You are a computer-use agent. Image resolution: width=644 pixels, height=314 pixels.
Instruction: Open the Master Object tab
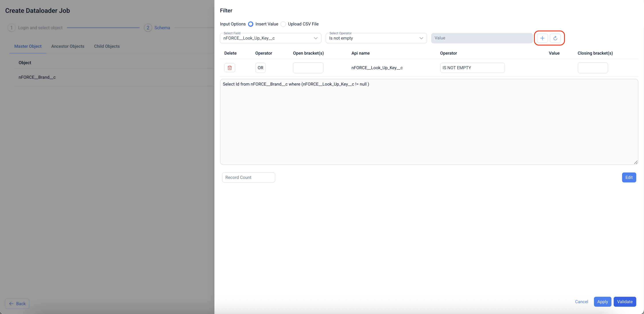pos(28,46)
